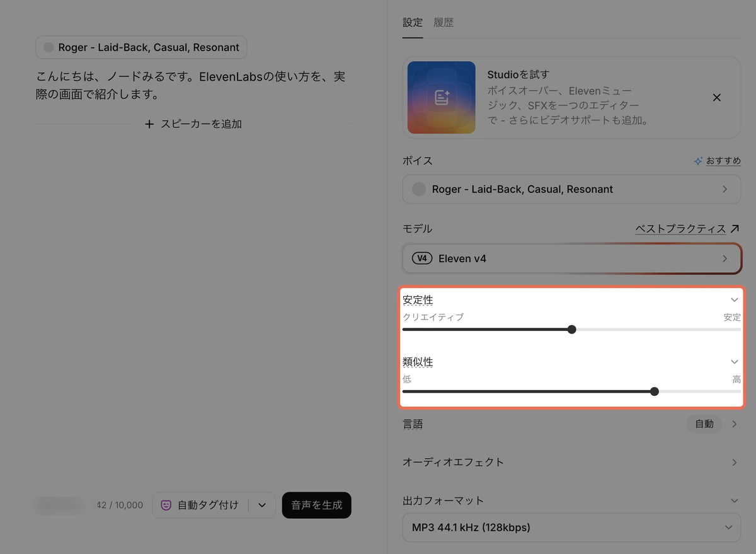Expand the オーディオエフェクト row

tap(571, 462)
